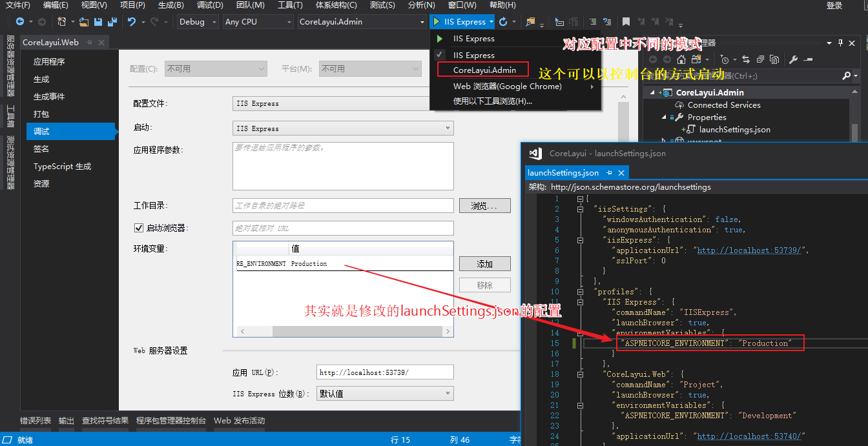Click the Undo arrow icon
Image resolution: width=868 pixels, height=446 pixels.
point(132,22)
